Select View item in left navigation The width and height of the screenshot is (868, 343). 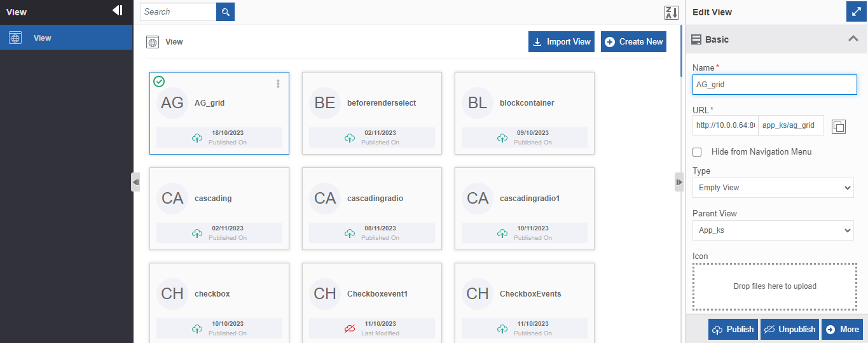66,38
